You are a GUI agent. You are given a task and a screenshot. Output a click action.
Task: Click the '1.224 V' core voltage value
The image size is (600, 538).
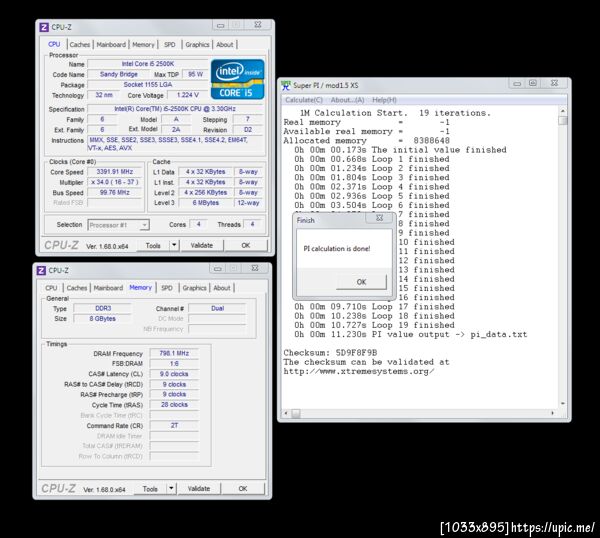[x=188, y=95]
